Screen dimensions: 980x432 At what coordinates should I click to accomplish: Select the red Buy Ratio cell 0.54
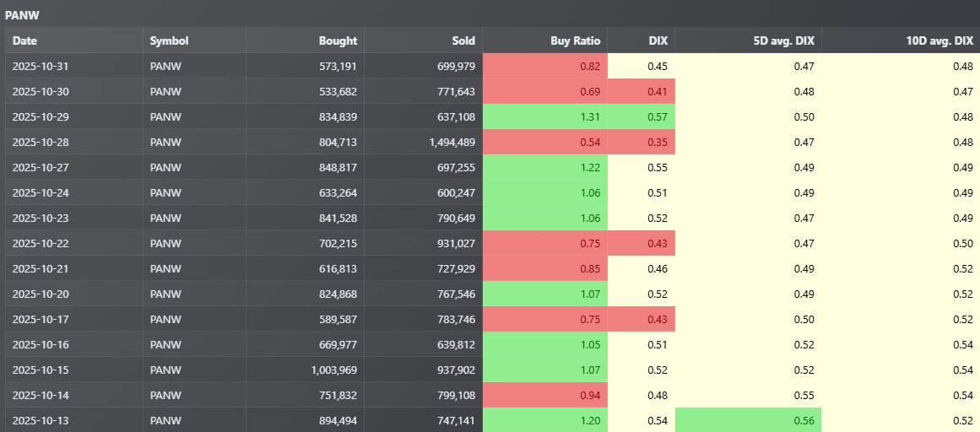pyautogui.click(x=589, y=143)
